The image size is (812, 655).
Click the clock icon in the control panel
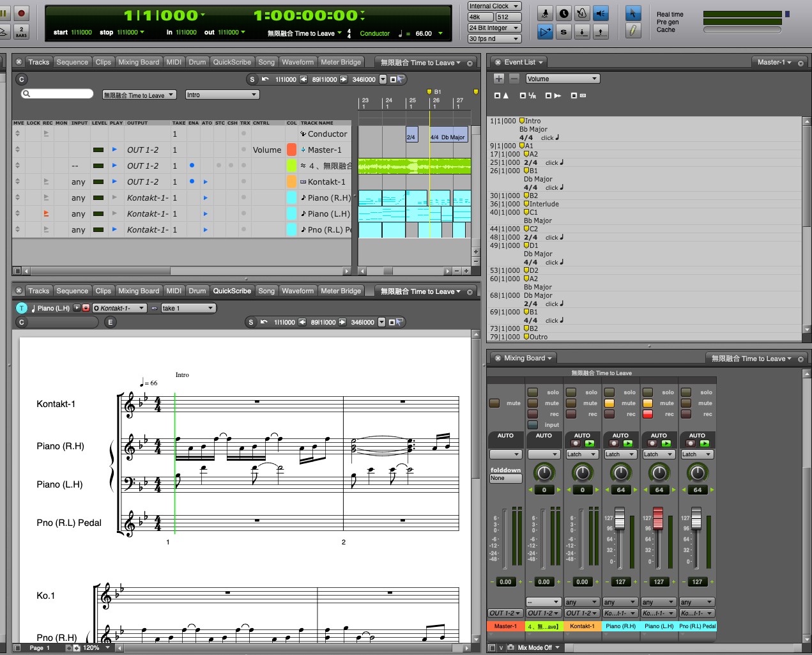563,13
